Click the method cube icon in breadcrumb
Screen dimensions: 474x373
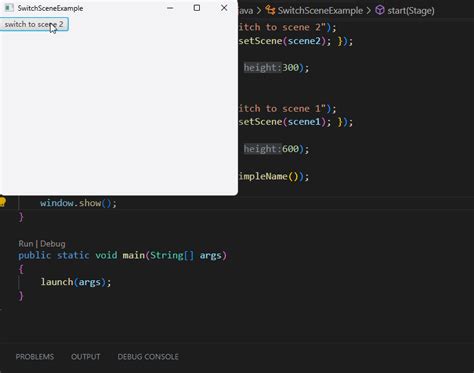coord(380,10)
